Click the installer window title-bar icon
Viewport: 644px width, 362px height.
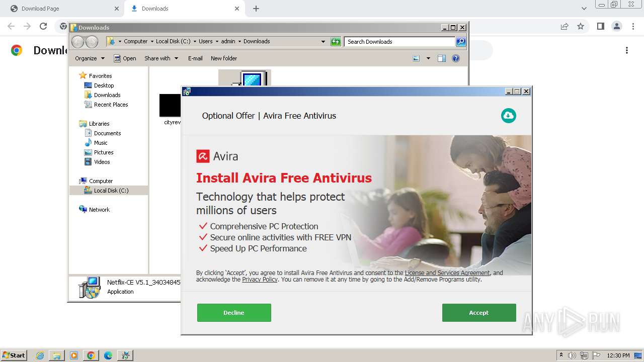tap(187, 92)
